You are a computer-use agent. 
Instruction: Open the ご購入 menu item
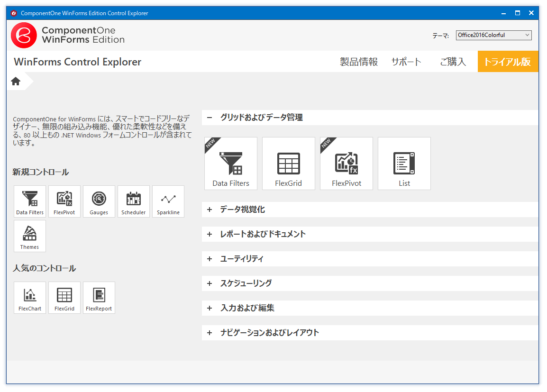coord(453,62)
